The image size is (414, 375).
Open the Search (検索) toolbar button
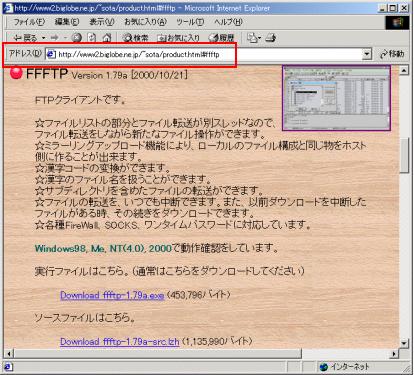[x=135, y=38]
